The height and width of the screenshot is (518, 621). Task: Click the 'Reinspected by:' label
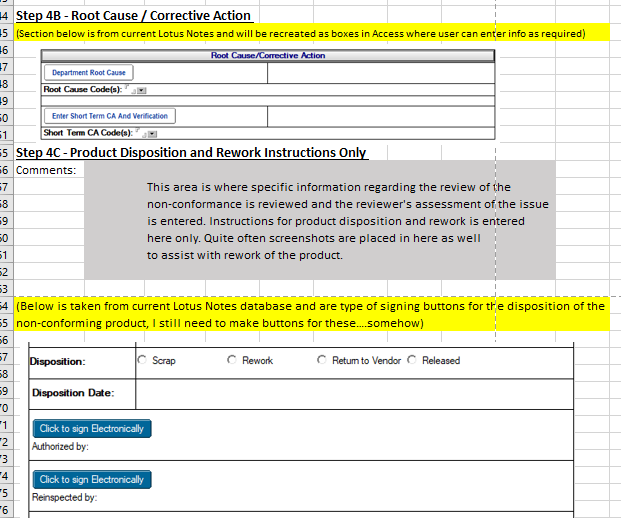coord(65,497)
